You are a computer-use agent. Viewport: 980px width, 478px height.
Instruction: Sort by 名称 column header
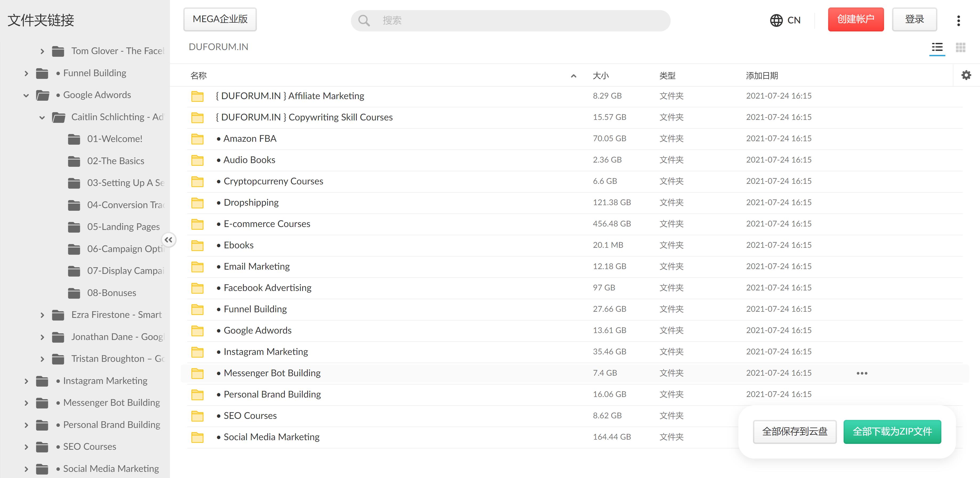pyautogui.click(x=198, y=75)
